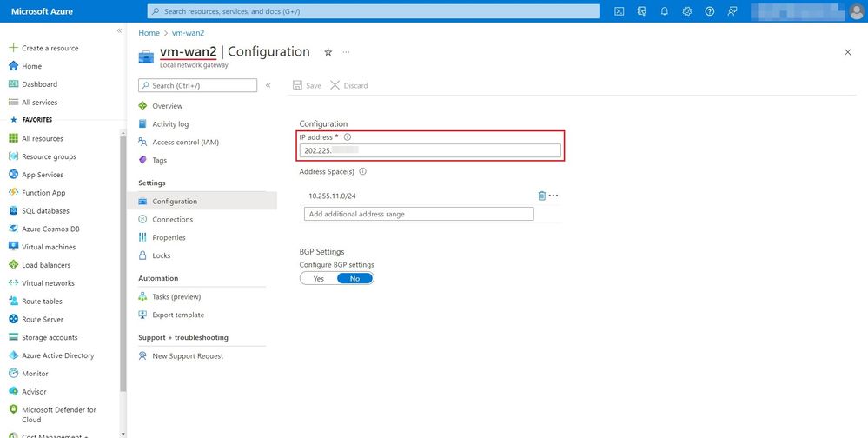
Task: Click the help question mark icon
Action: pyautogui.click(x=710, y=11)
